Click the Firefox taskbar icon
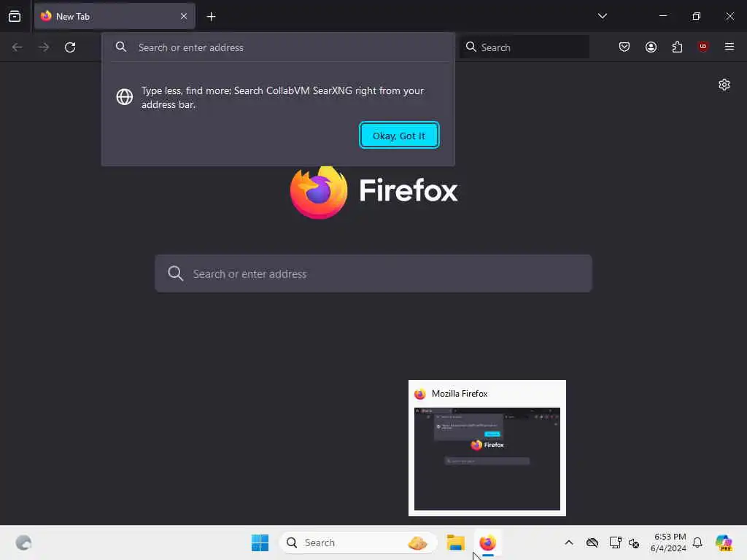 click(487, 542)
